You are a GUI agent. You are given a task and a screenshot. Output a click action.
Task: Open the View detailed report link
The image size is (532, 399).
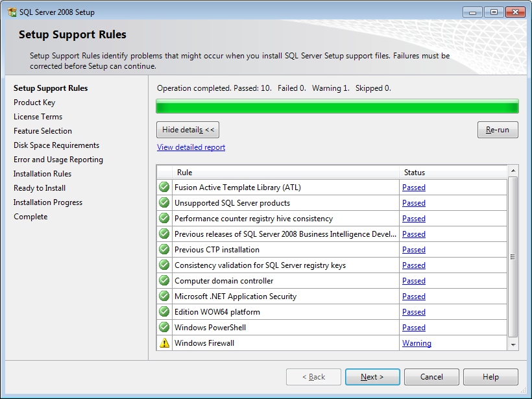pos(191,147)
